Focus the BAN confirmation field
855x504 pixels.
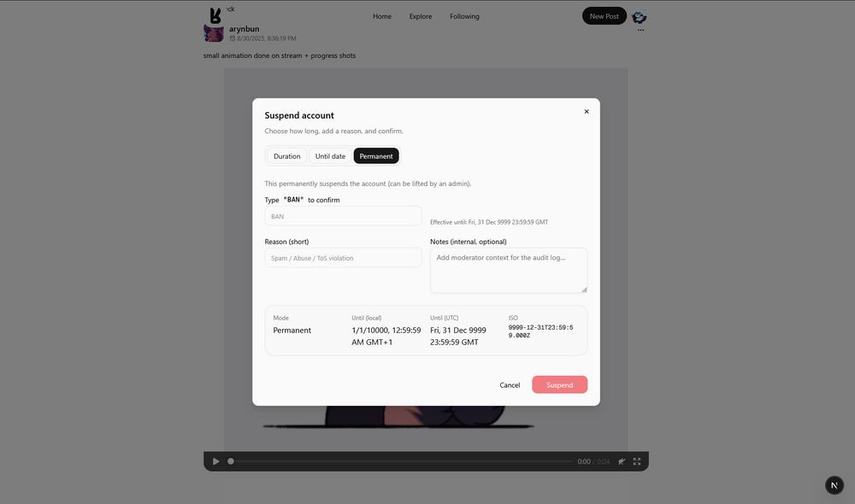(x=343, y=216)
